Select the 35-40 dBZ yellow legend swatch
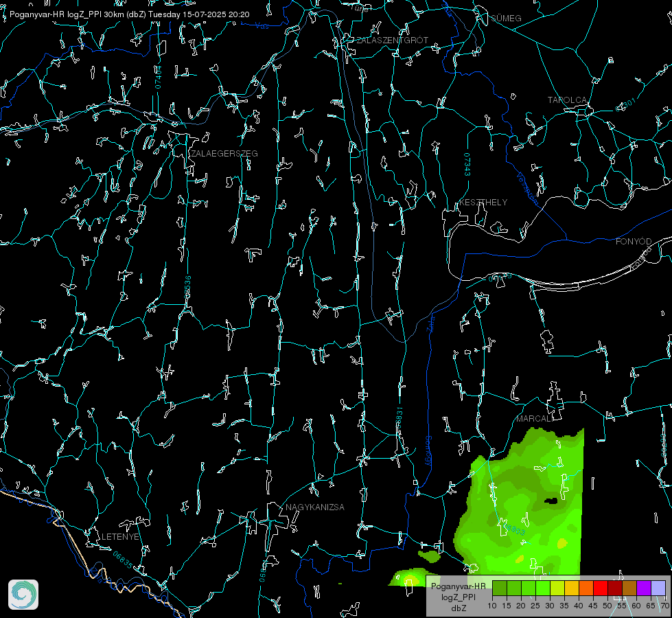Image resolution: width=672 pixels, height=618 pixels. click(x=572, y=588)
